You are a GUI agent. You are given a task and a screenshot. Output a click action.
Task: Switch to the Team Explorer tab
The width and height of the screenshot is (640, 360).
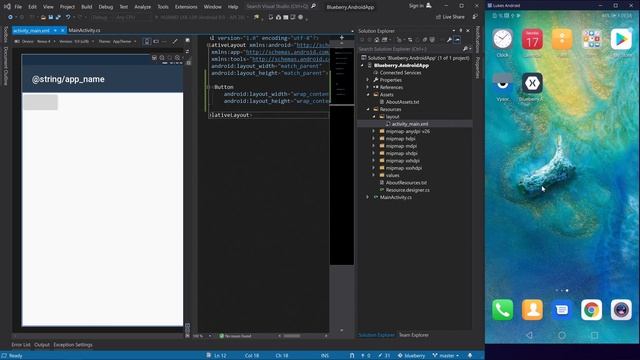click(413, 335)
